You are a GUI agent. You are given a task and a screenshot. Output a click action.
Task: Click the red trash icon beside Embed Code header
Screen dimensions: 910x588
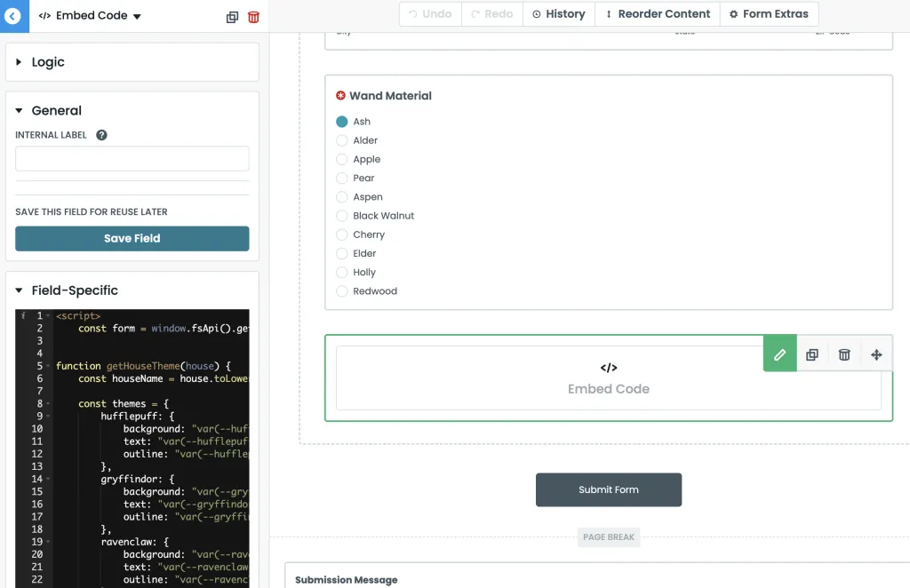pos(253,16)
